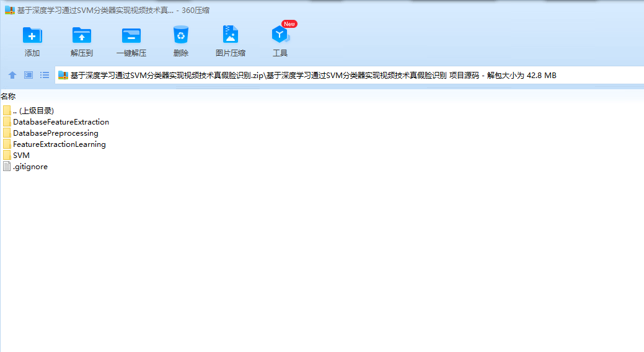The width and height of the screenshot is (644, 352).
Task: Click the document icon beside .gitignore
Action: 7,166
